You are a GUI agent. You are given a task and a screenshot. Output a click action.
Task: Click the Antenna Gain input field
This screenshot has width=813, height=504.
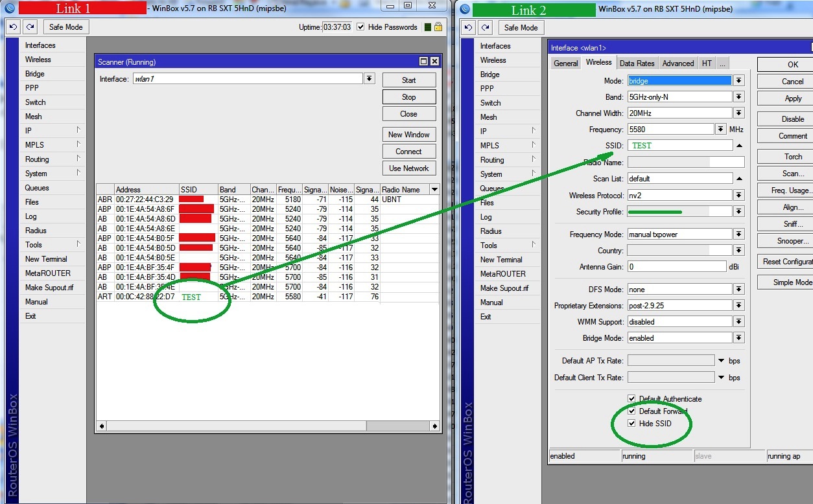tap(676, 267)
